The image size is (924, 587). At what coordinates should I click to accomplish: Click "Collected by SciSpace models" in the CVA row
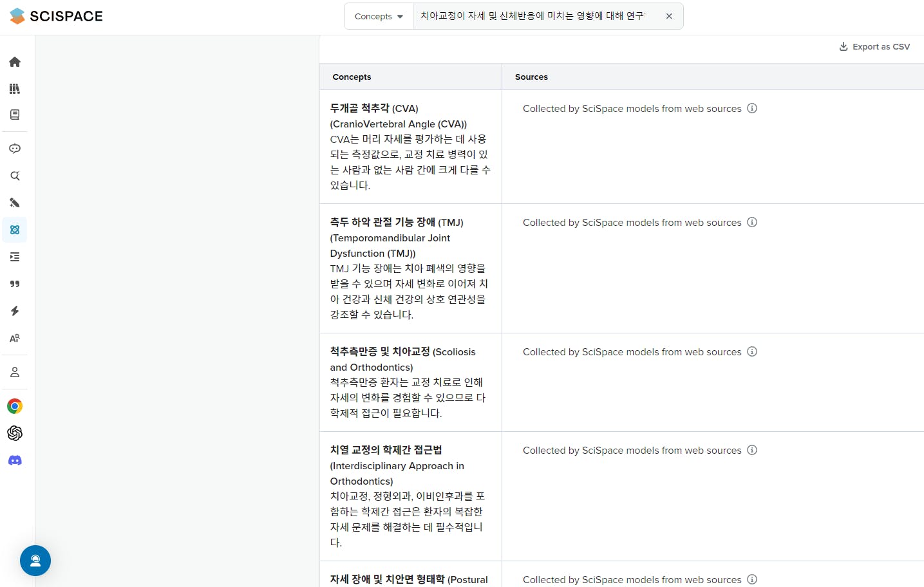[632, 109]
